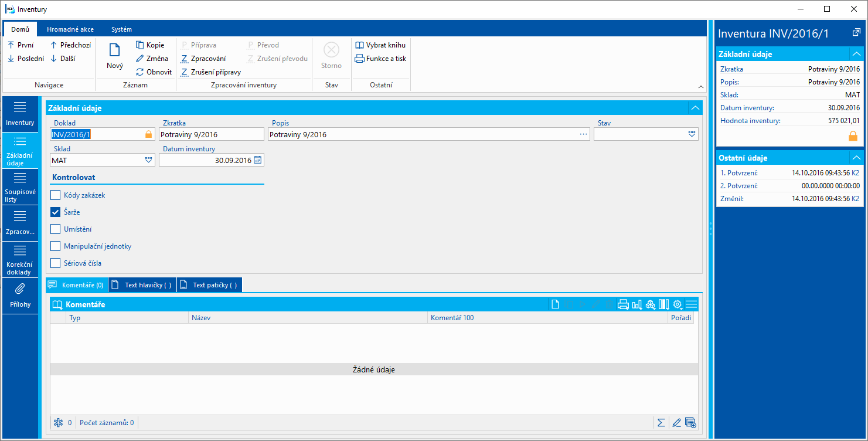Open the Systém ribbon tab
The image size is (868, 441).
click(x=121, y=29)
